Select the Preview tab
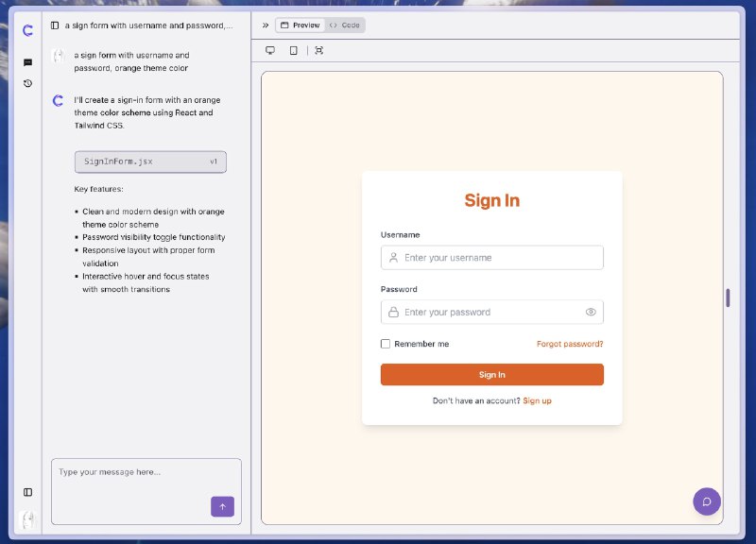 tap(301, 25)
